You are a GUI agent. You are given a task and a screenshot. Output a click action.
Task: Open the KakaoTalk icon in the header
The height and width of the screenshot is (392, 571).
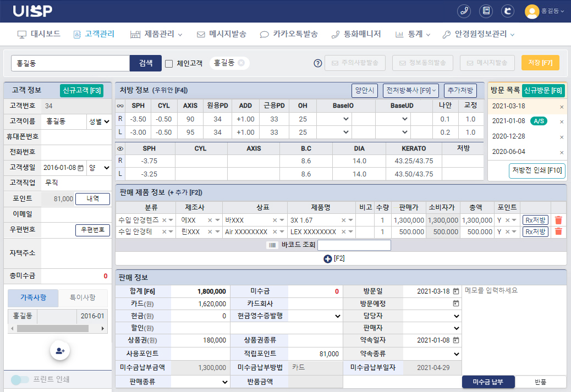click(x=507, y=10)
